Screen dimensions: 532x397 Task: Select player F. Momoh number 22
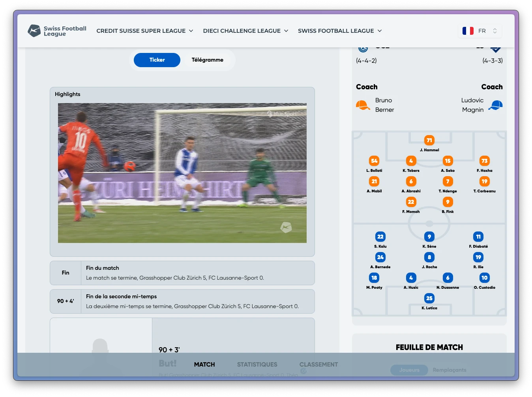click(x=411, y=205)
